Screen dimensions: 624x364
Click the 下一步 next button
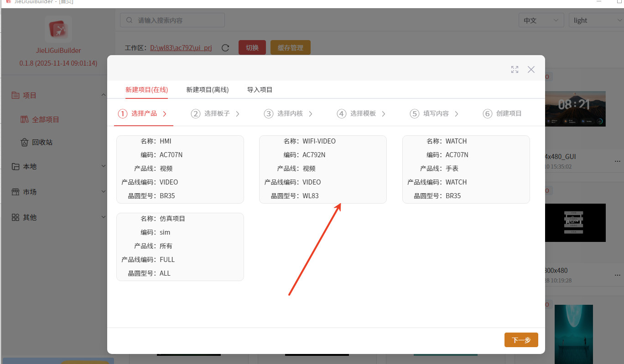[x=521, y=340]
